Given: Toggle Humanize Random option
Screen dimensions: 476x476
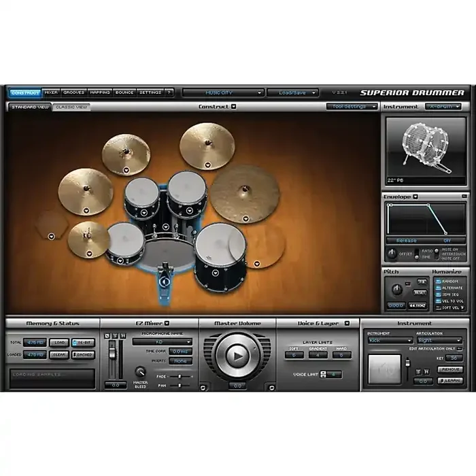Looking at the screenshot, I should 439,282.
